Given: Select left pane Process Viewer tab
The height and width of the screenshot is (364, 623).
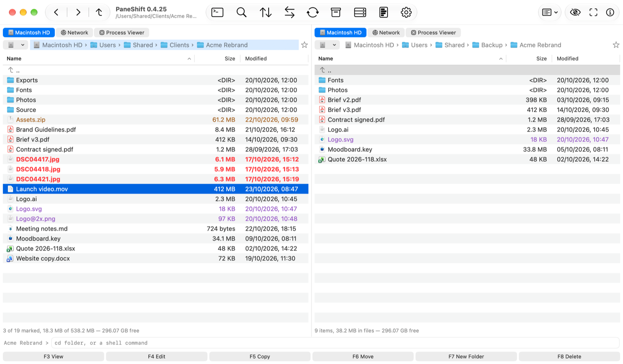Looking at the screenshot, I should [121, 33].
